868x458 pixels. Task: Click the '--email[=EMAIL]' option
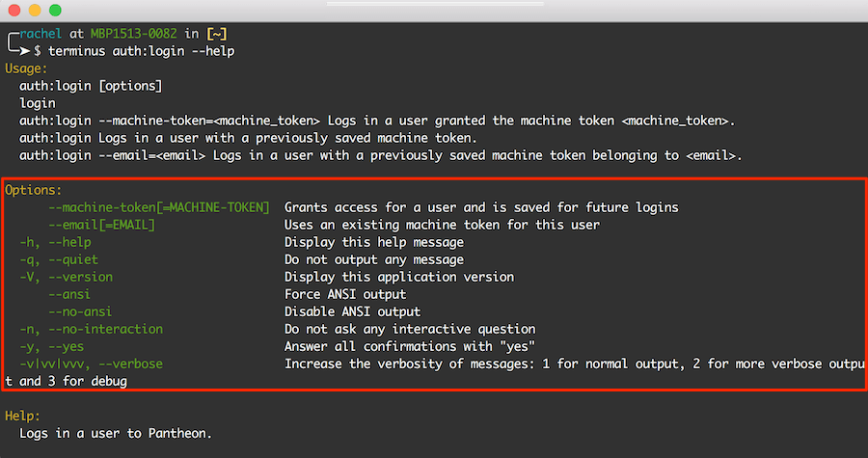click(x=101, y=225)
